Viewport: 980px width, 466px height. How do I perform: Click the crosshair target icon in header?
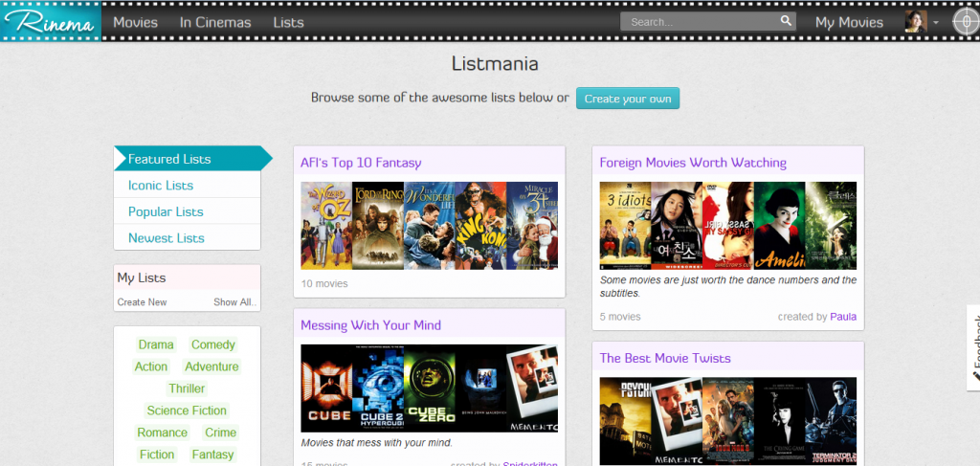click(x=966, y=22)
